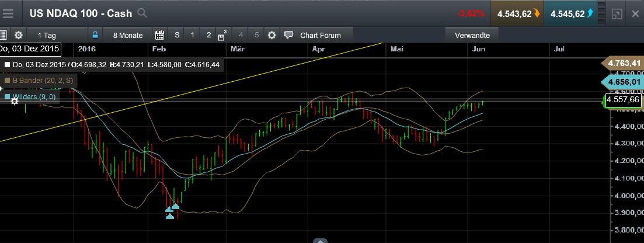This screenshot has height=243, width=644.
Task: Click the search magnifier beside US NDAQ 100
Action: click(142, 13)
